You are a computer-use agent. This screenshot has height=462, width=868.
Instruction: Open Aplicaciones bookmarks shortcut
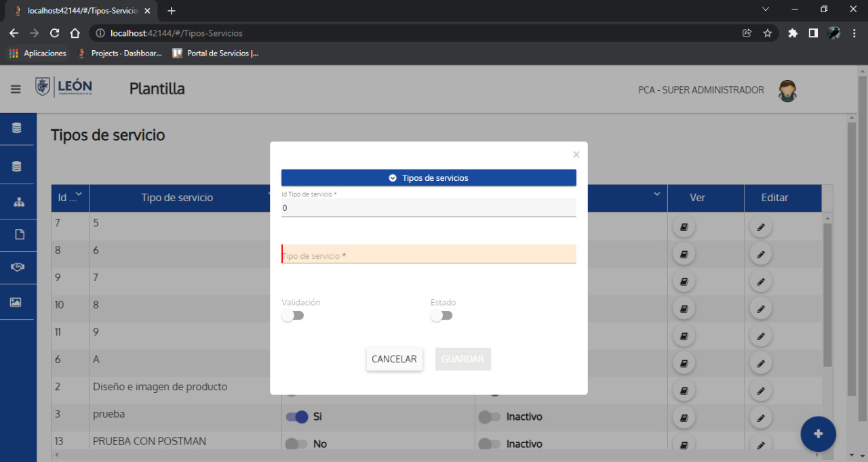38,53
